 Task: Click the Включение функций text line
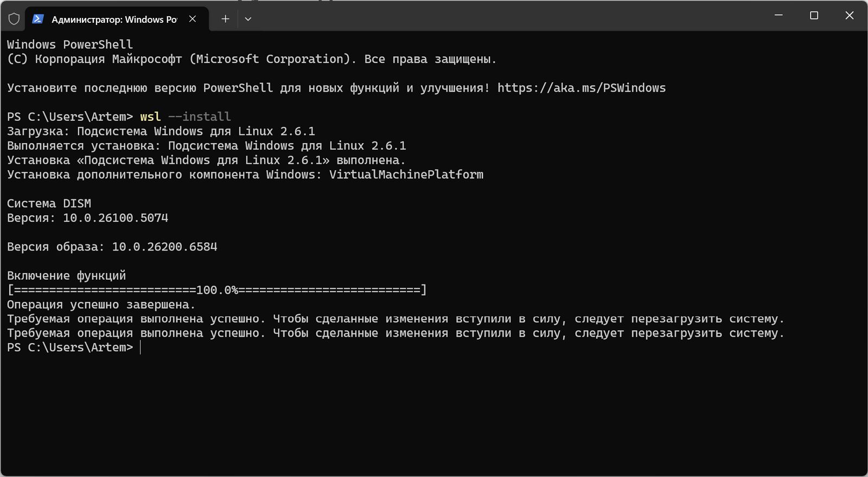[x=66, y=275]
